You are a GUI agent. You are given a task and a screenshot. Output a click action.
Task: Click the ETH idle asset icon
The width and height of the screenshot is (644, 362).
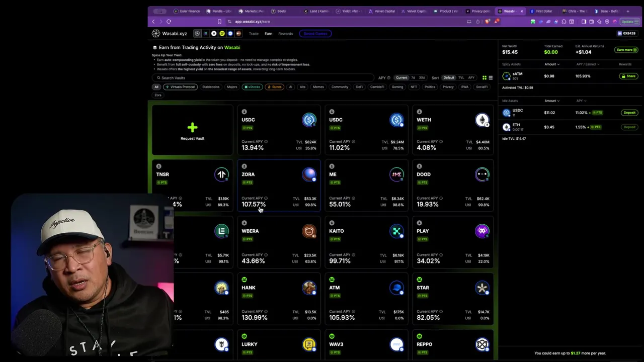[506, 127]
